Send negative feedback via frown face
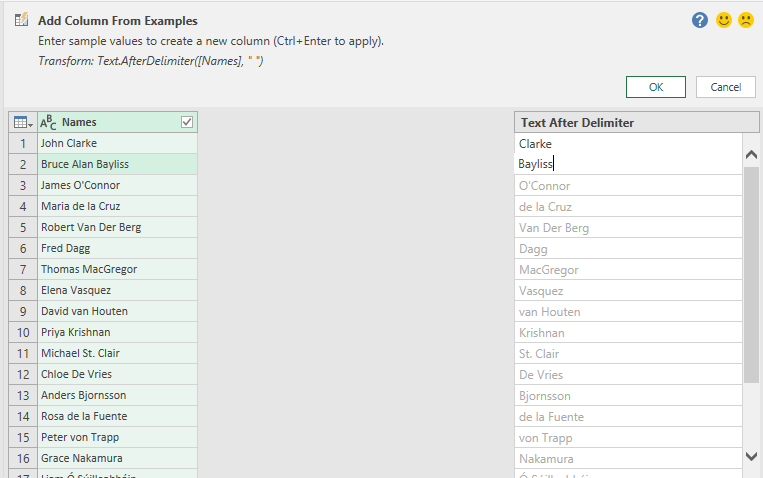 (x=746, y=20)
